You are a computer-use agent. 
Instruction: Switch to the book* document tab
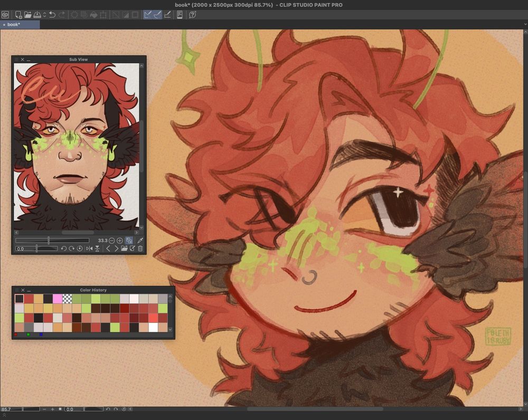coord(20,24)
